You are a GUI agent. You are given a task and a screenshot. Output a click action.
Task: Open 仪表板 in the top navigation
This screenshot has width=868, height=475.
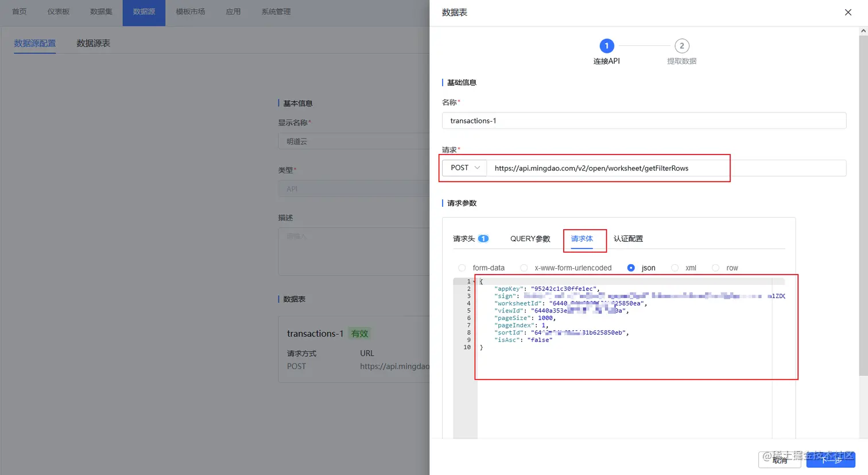(x=59, y=11)
